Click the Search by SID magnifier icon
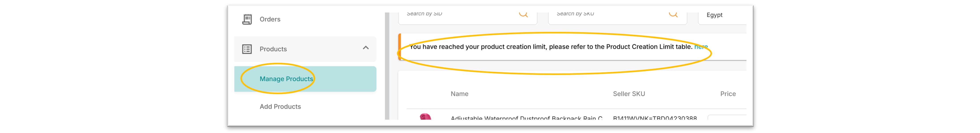The height and width of the screenshot is (133, 980). [x=523, y=14]
